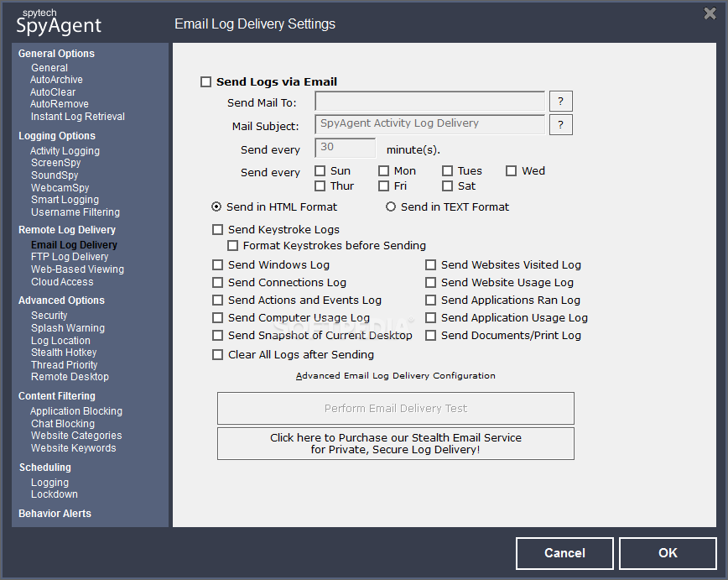
Task: Select Send in TEXT Format option
Action: coord(391,206)
